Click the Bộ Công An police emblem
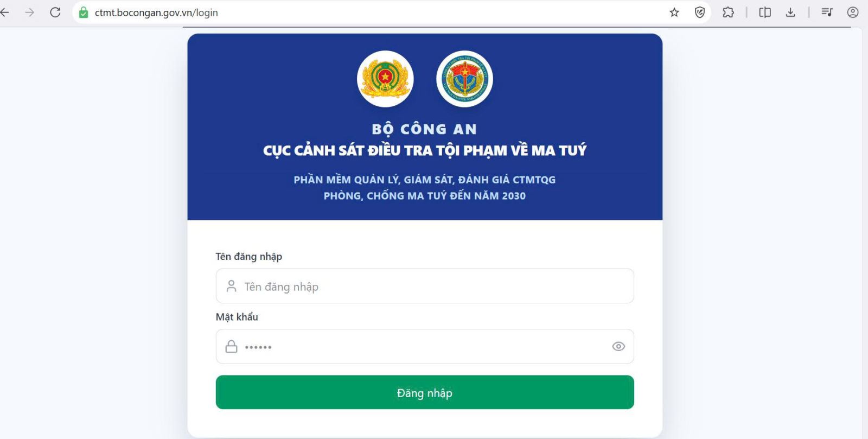 (385, 79)
